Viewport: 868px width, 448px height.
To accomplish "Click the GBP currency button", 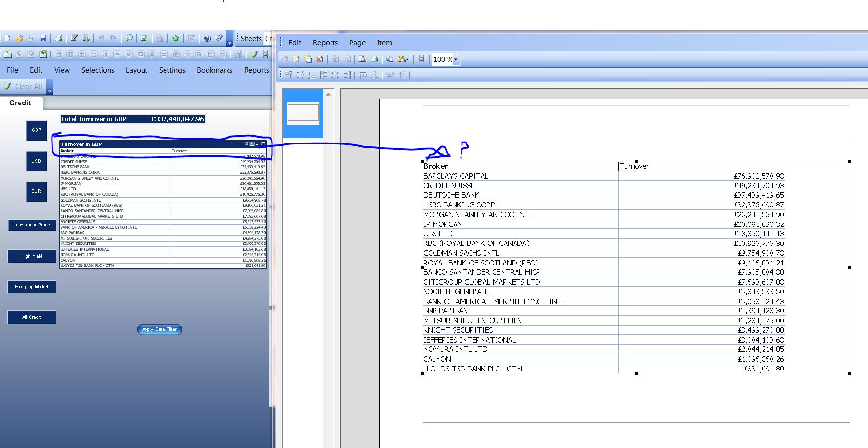I will point(37,130).
